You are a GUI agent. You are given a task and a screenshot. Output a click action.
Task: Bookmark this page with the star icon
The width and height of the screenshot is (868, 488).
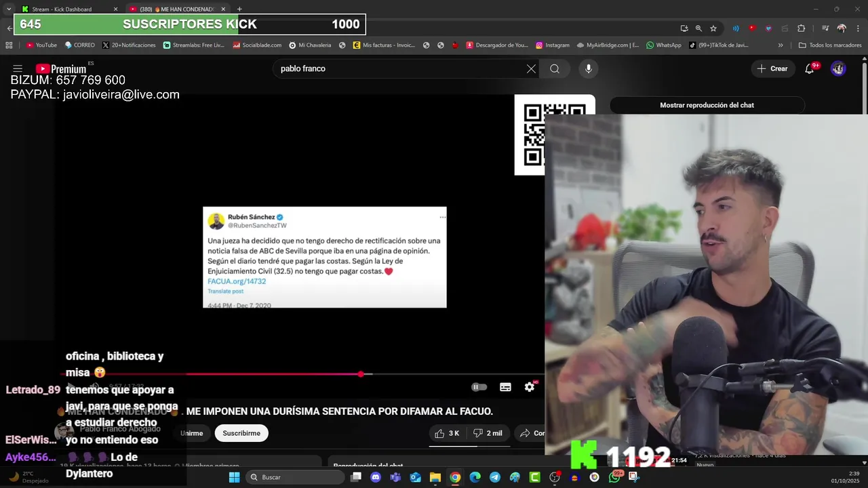click(713, 28)
